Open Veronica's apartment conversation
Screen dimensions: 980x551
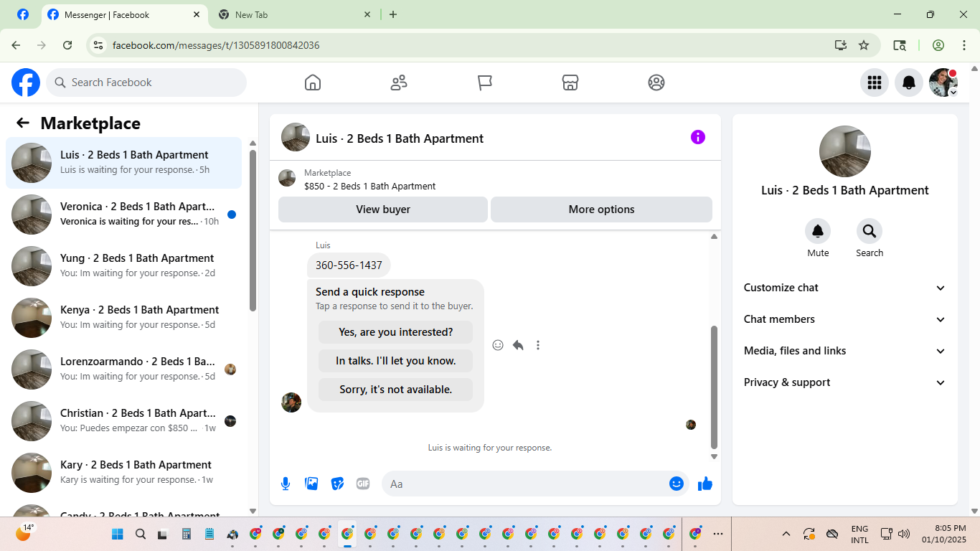click(x=124, y=215)
